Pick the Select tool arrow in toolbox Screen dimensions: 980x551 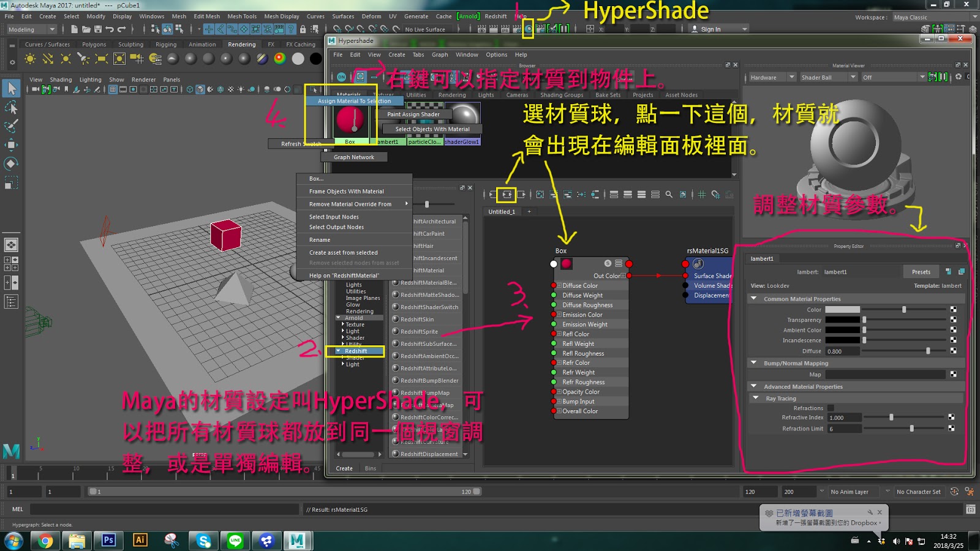[11, 89]
